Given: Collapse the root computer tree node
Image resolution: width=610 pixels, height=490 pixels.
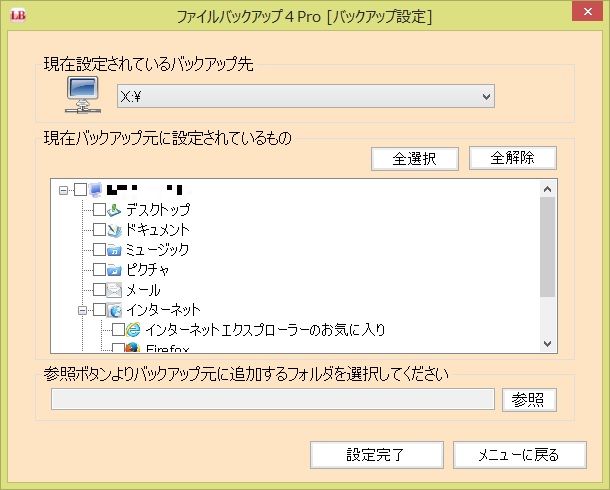Looking at the screenshot, I should (63, 190).
